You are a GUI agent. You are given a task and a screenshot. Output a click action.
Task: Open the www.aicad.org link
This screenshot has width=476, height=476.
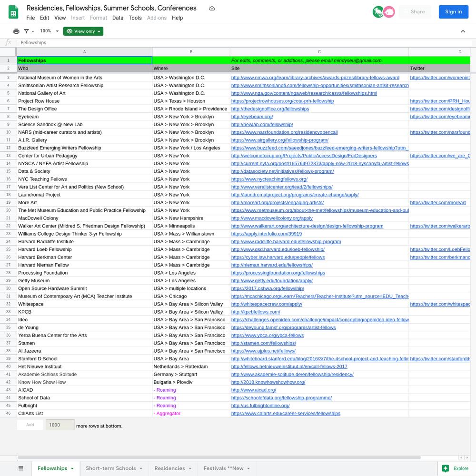pyautogui.click(x=254, y=390)
